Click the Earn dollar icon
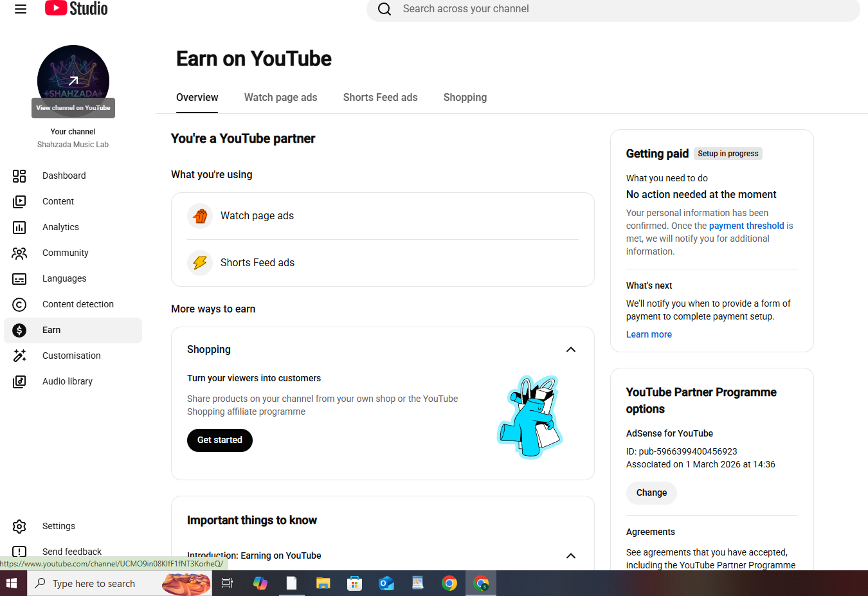868x596 pixels. coord(19,330)
